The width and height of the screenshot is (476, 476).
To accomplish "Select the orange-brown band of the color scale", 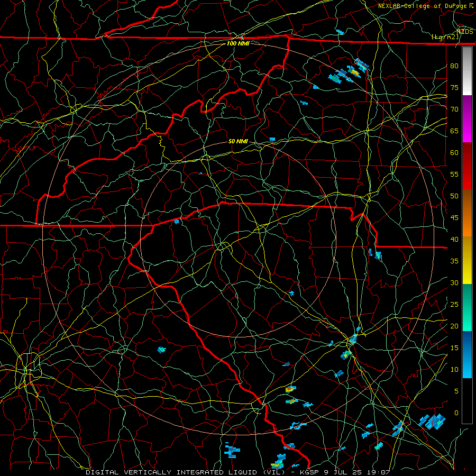I will 467,213.
